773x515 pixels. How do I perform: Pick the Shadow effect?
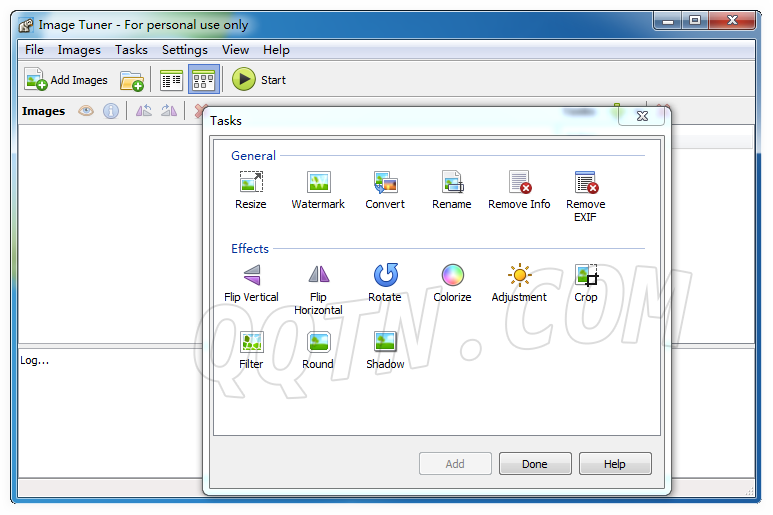click(x=385, y=343)
